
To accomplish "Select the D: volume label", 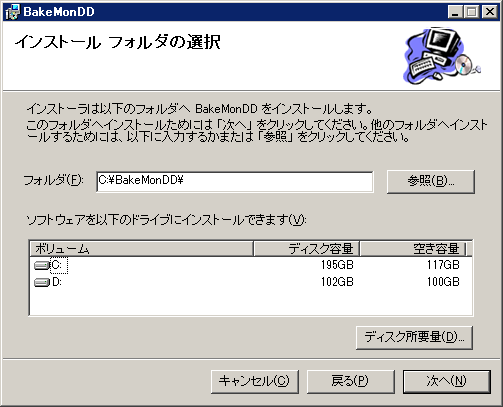I will [x=57, y=282].
